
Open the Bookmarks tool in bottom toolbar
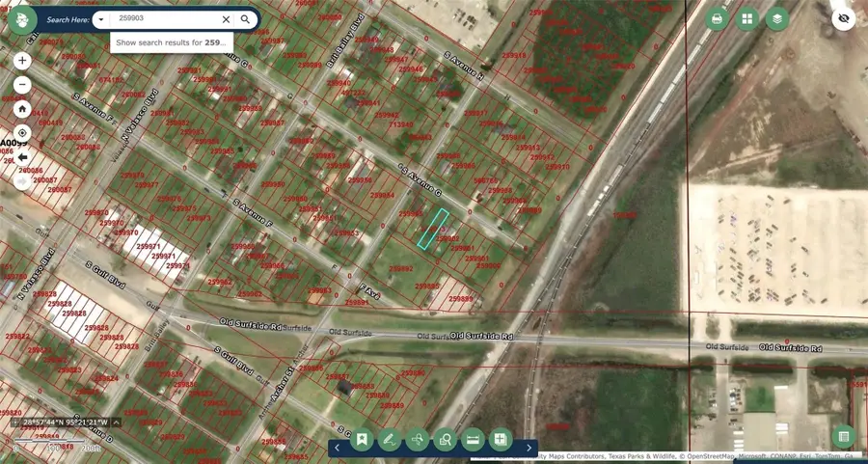(x=362, y=440)
